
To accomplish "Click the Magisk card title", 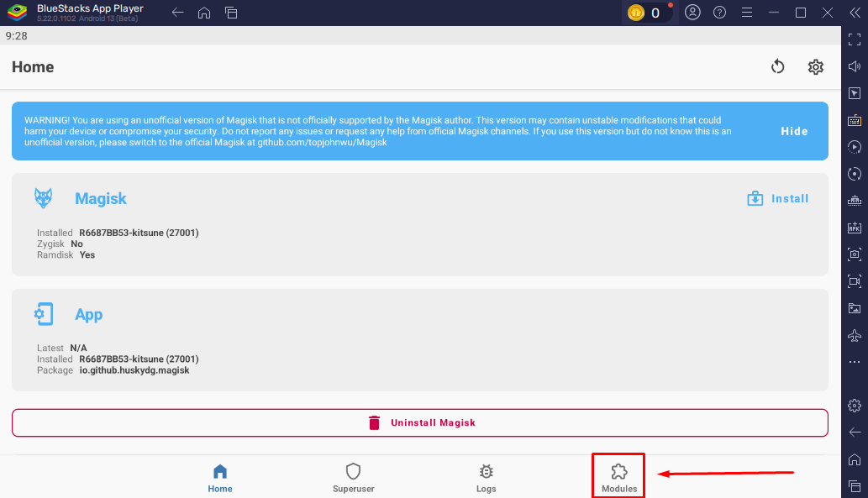I will [x=101, y=199].
